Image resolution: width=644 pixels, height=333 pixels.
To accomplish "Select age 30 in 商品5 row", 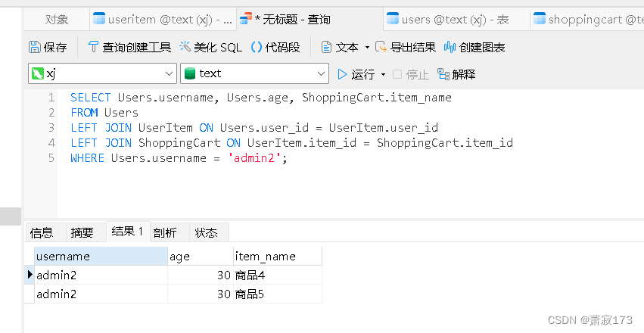I will 201,294.
